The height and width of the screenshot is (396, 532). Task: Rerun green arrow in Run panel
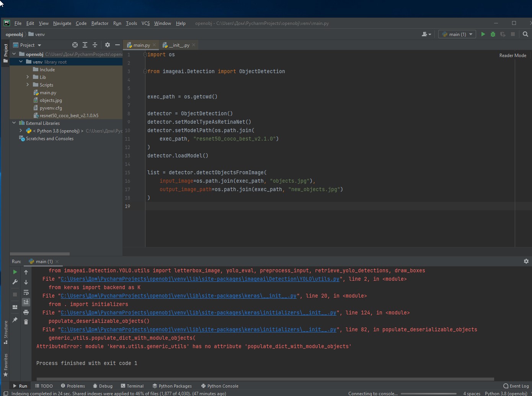tap(15, 272)
